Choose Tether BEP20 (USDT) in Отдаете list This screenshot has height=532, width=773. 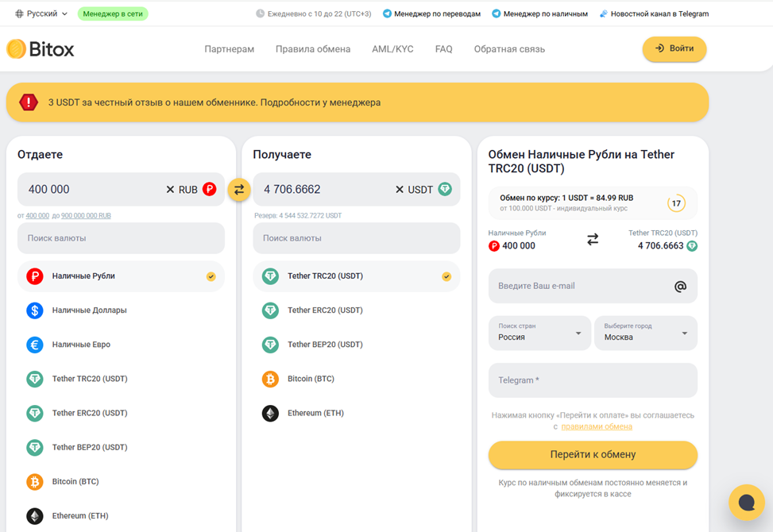(121, 447)
